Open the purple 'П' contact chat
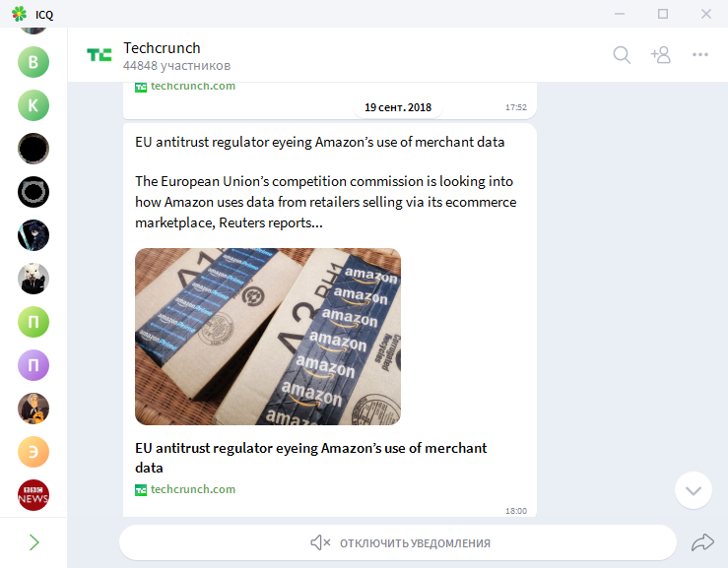Image resolution: width=728 pixels, height=568 pixels. [33, 365]
